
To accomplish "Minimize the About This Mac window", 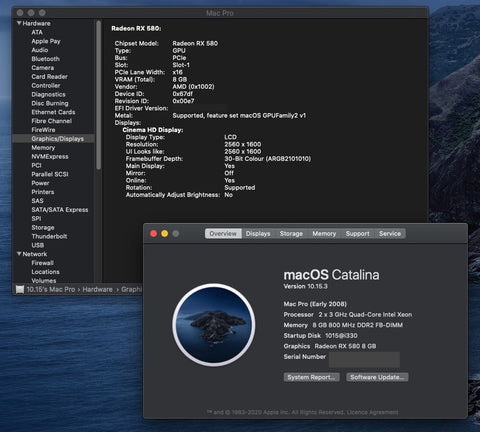I will [x=165, y=234].
